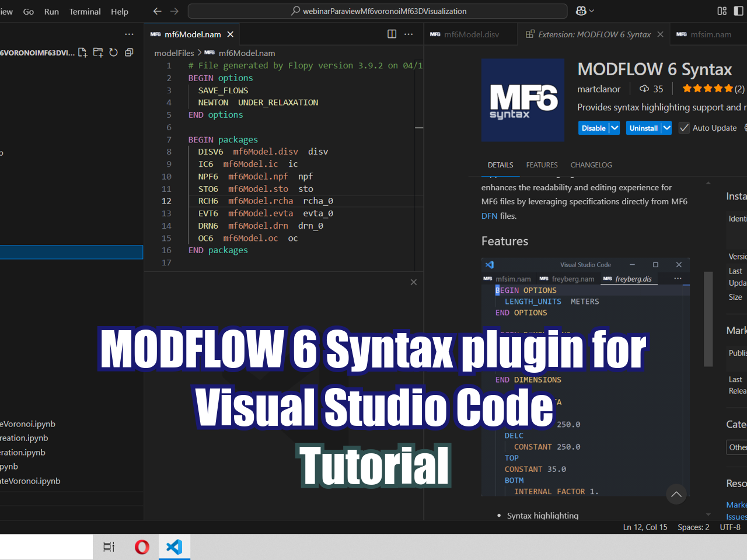This screenshot has height=560, width=747.
Task: Enable Auto Update for the extension
Action: 683,128
